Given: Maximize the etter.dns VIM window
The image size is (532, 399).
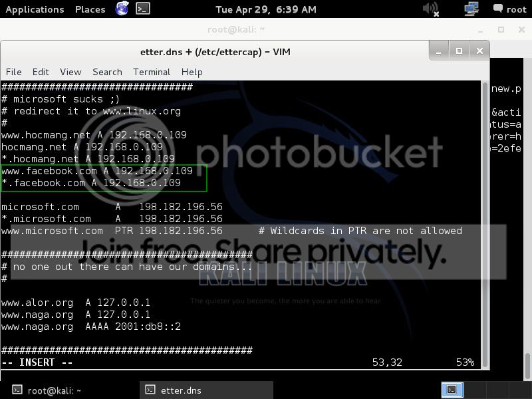Looking at the screenshot, I should (x=459, y=51).
